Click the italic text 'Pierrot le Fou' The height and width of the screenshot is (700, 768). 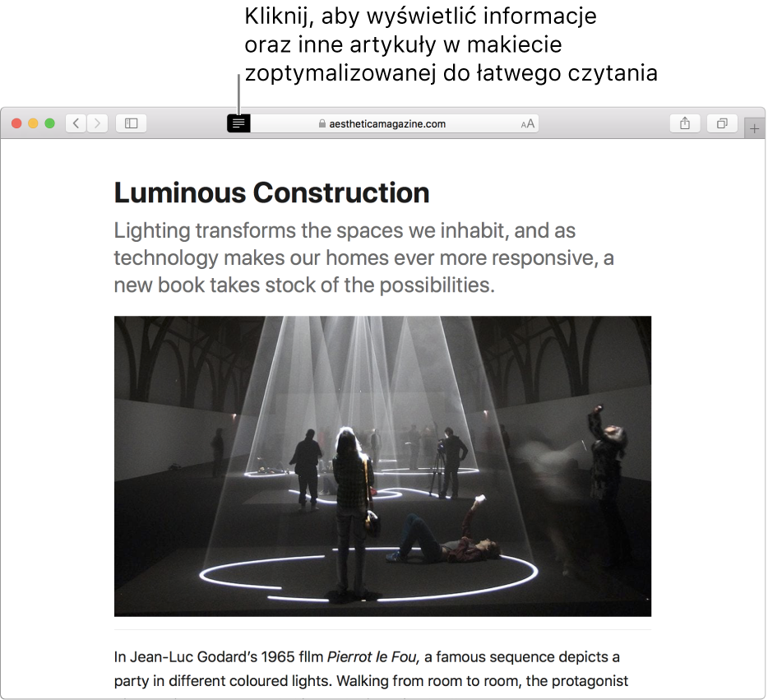point(373,656)
